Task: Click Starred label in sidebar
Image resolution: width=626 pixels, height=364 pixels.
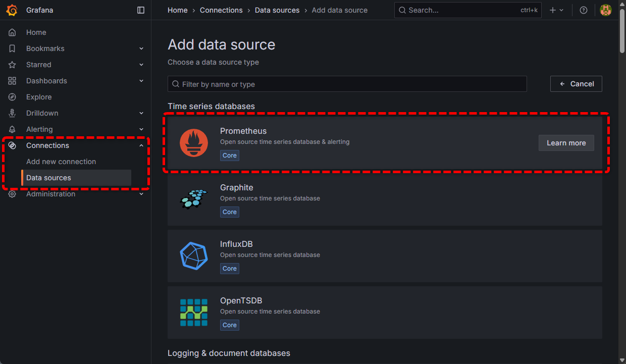Action: 39,65
